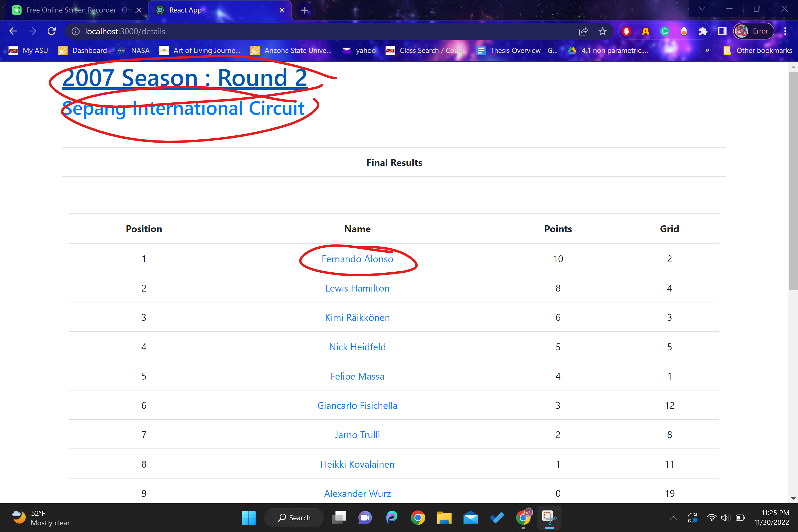Open the Chrome three-dot menu
The width and height of the screenshot is (798, 532).
coord(785,31)
